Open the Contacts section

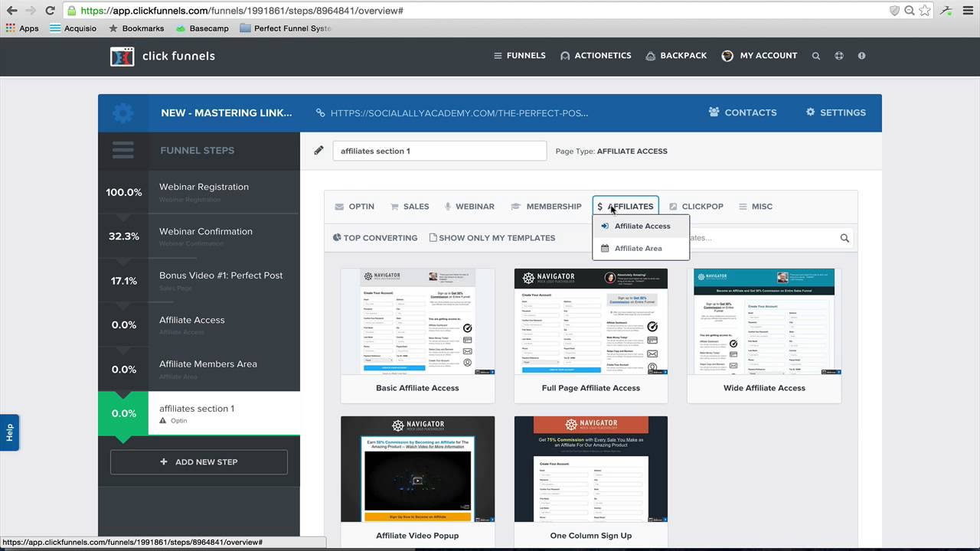tap(743, 112)
